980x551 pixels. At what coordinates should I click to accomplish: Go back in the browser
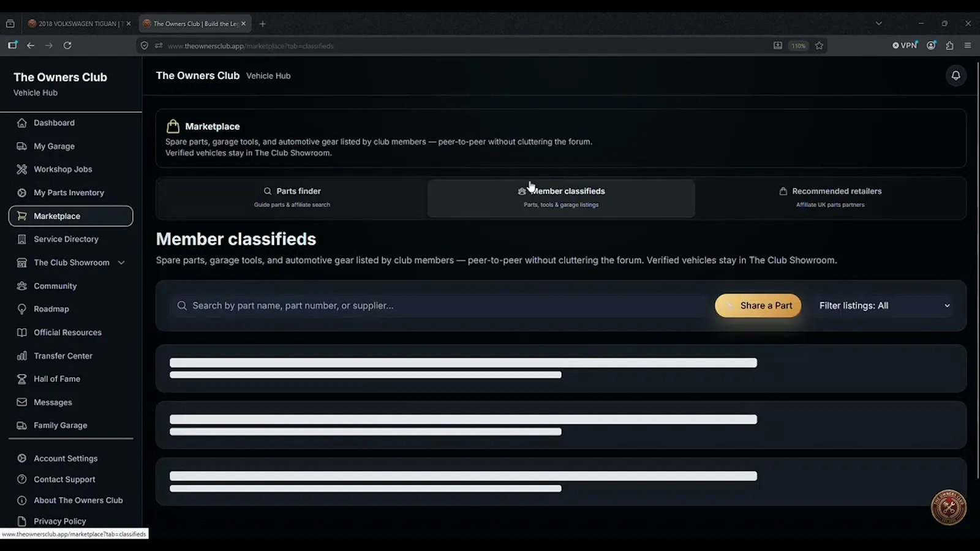[31, 45]
